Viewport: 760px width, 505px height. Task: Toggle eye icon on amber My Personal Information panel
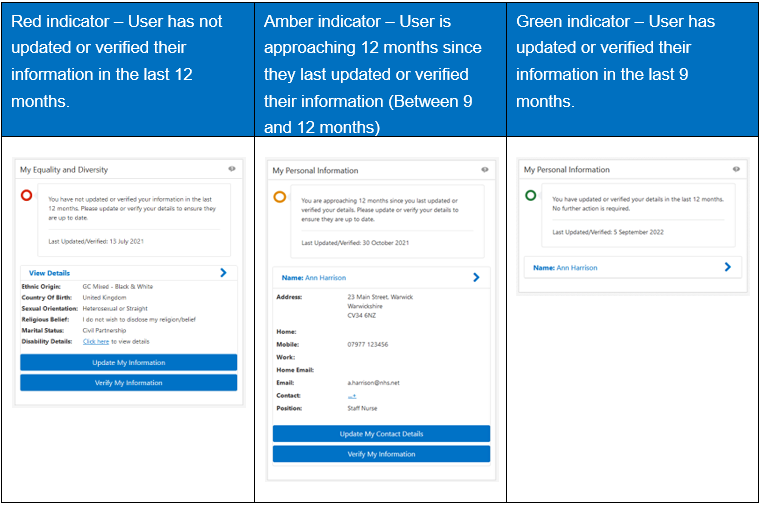484,170
